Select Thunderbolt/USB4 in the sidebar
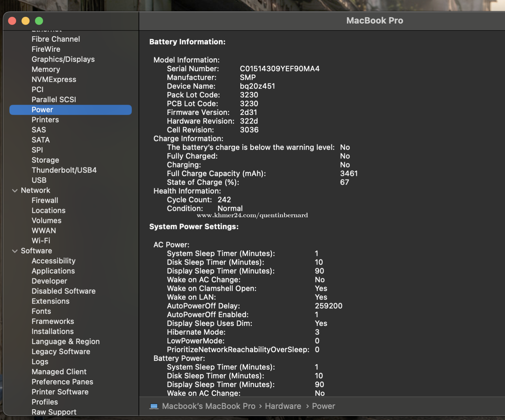 click(64, 170)
